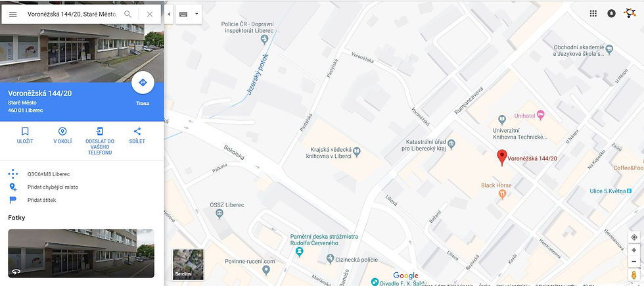Collapse the side panel with the arrow
This screenshot has height=286, width=644.
tap(169, 14)
